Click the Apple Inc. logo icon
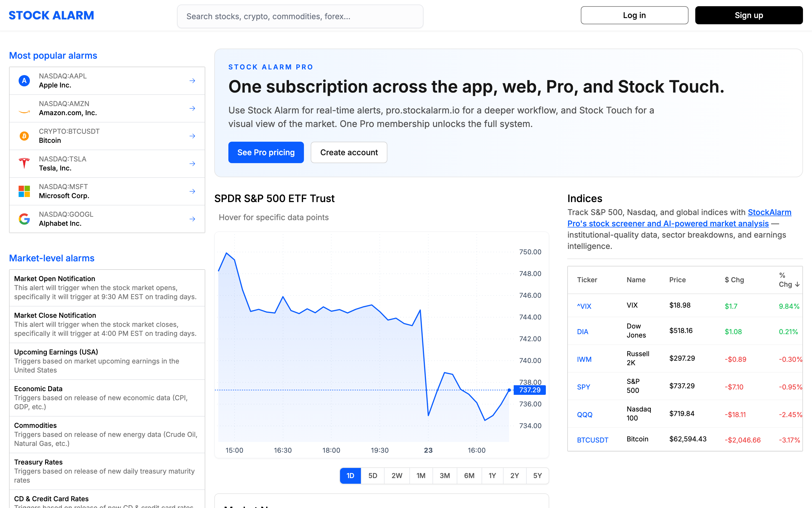 pos(24,81)
